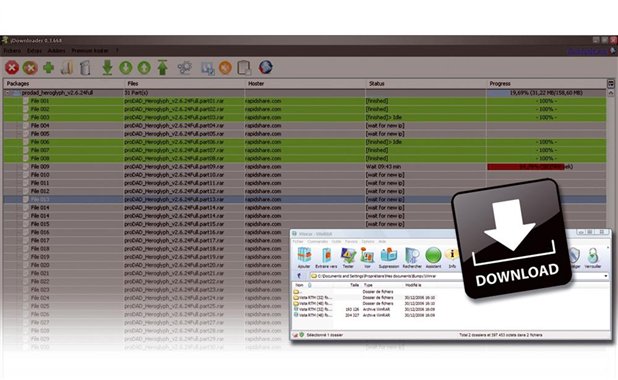Click proDAD_Heroglyph_v2.6.24full.part08.rar file name

[x=174, y=158]
